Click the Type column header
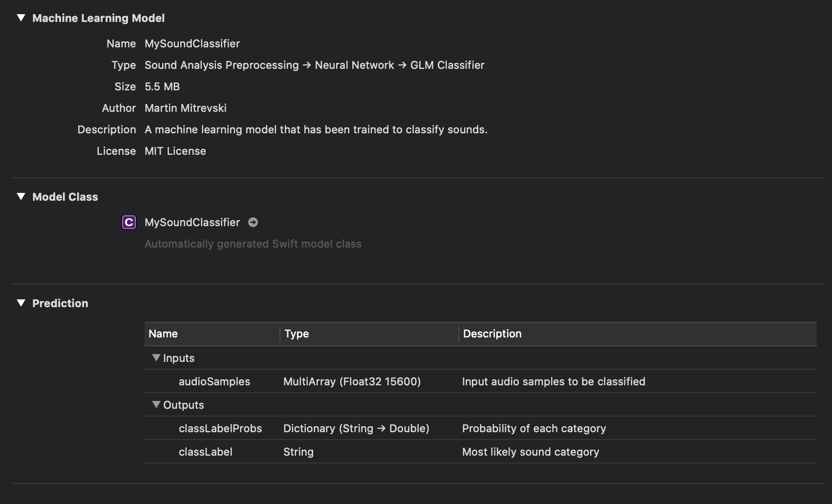The width and height of the screenshot is (832, 504). click(x=296, y=334)
